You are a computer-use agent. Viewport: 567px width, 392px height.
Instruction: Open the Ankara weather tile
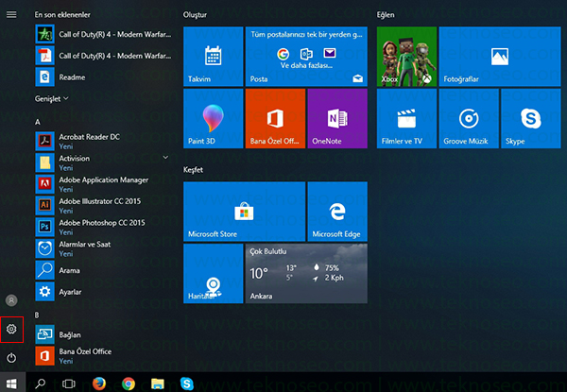[x=306, y=274]
